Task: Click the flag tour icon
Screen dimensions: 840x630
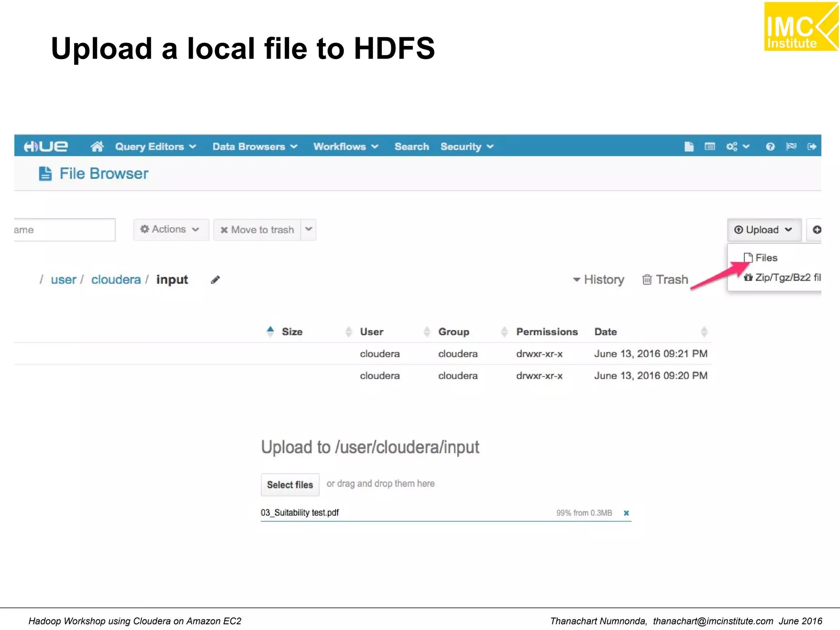Action: 791,146
